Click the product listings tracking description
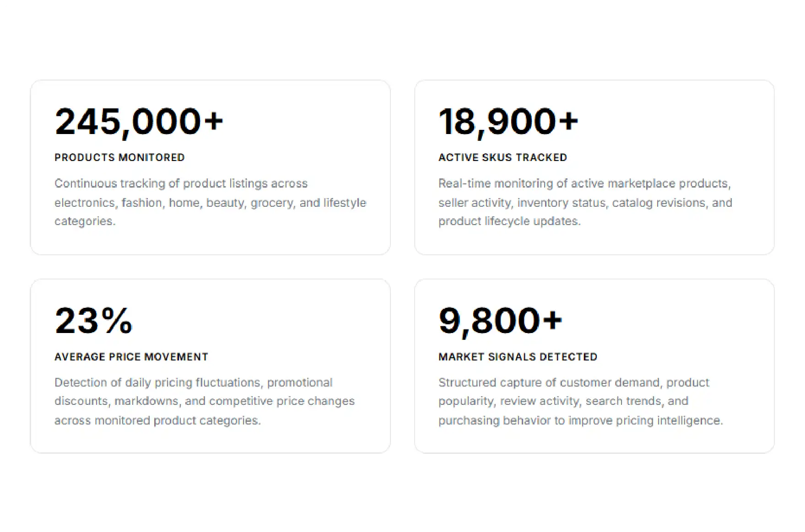The image size is (805, 532). point(211,202)
